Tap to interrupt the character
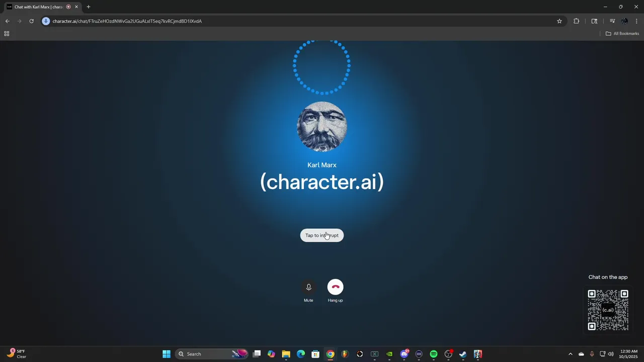This screenshot has height=362, width=644. click(322, 235)
